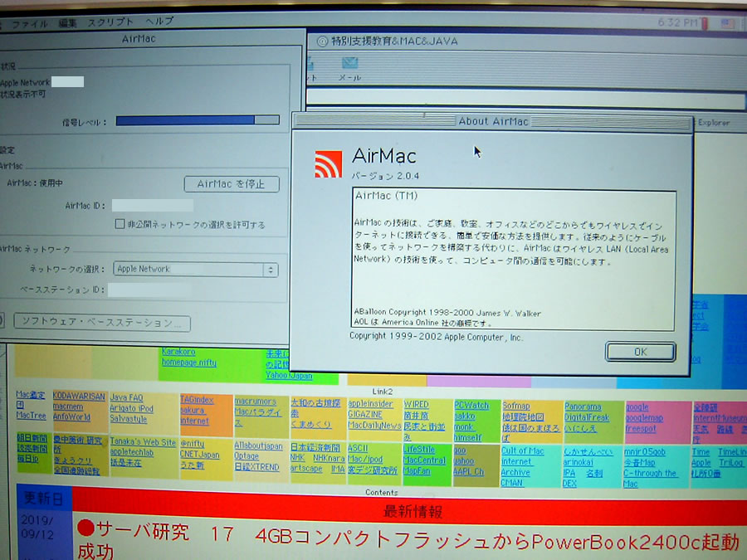Open the freespot link
Viewport: 747px width, 560px height.
point(641,429)
